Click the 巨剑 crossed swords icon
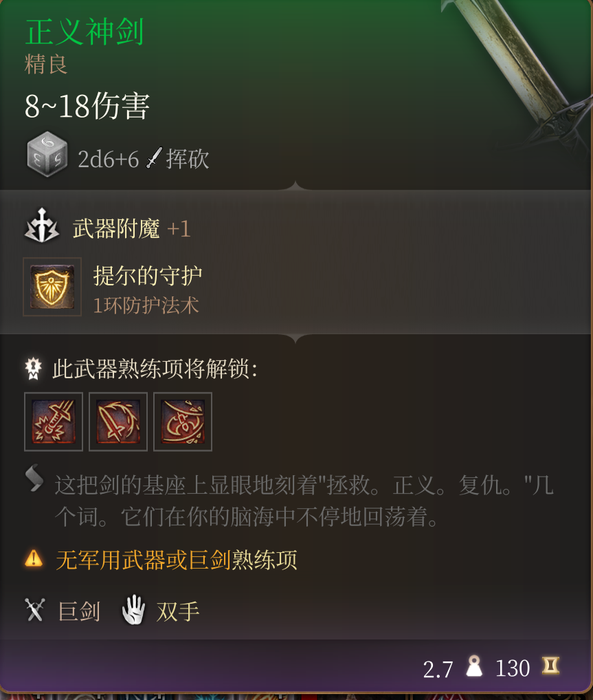Screen dimensions: 593x700 [x=35, y=610]
